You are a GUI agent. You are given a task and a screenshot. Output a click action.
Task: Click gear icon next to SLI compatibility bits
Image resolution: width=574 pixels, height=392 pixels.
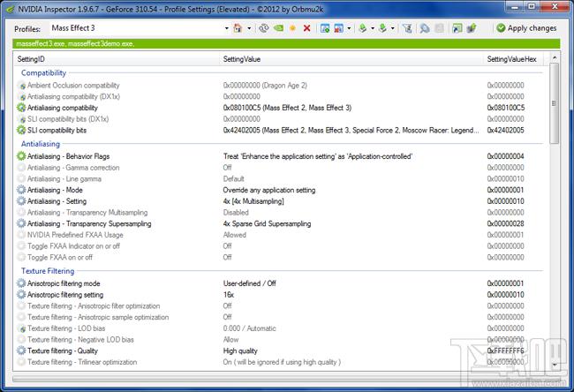point(21,130)
